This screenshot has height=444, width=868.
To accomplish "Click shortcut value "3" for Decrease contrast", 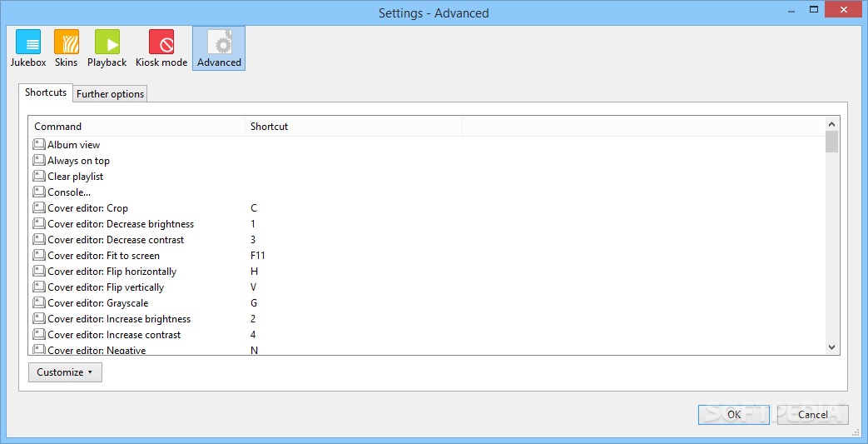I will [253, 240].
